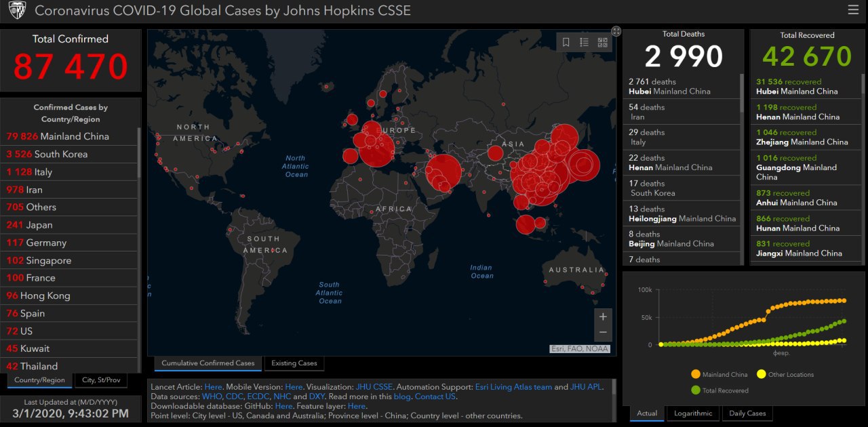
Task: Click 873 recovered Anhui entry
Action: [x=807, y=197]
